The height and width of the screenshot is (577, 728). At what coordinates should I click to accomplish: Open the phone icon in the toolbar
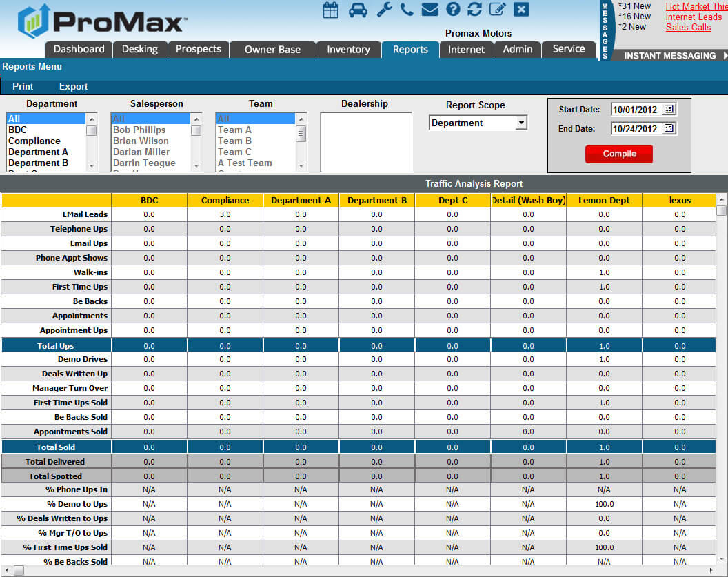point(407,10)
